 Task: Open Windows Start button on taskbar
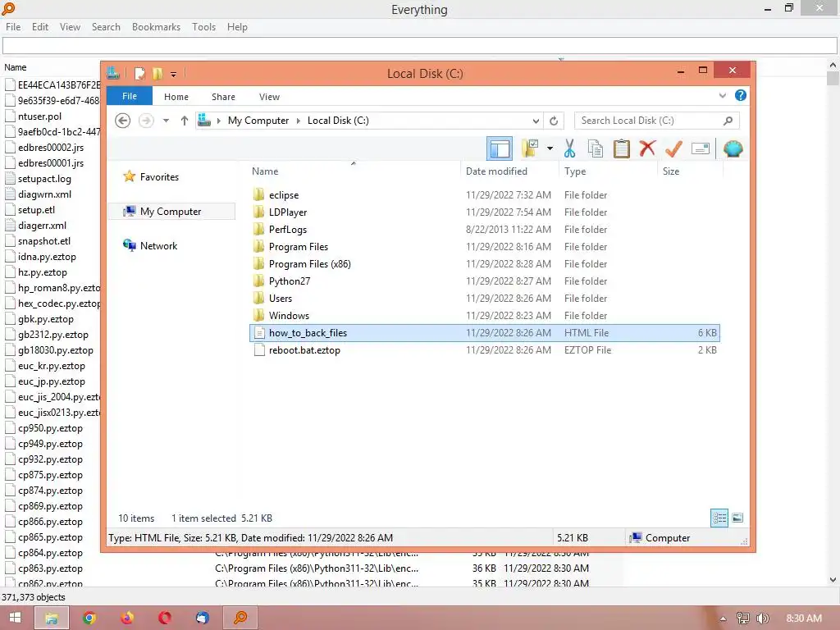pos(15,618)
